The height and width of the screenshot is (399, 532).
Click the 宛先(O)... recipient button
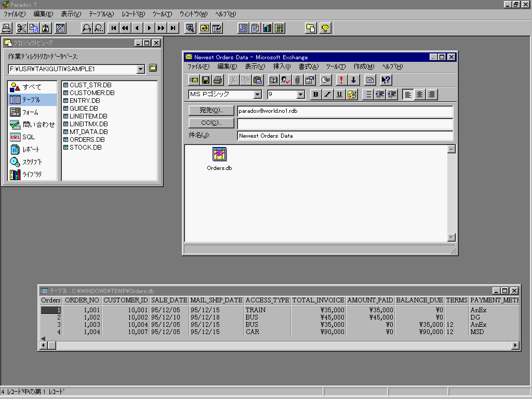coord(211,110)
